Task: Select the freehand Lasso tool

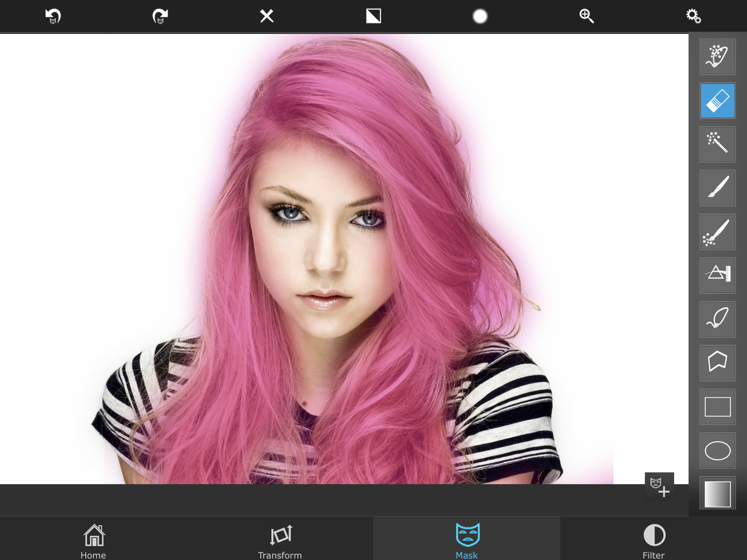Action: point(717,319)
